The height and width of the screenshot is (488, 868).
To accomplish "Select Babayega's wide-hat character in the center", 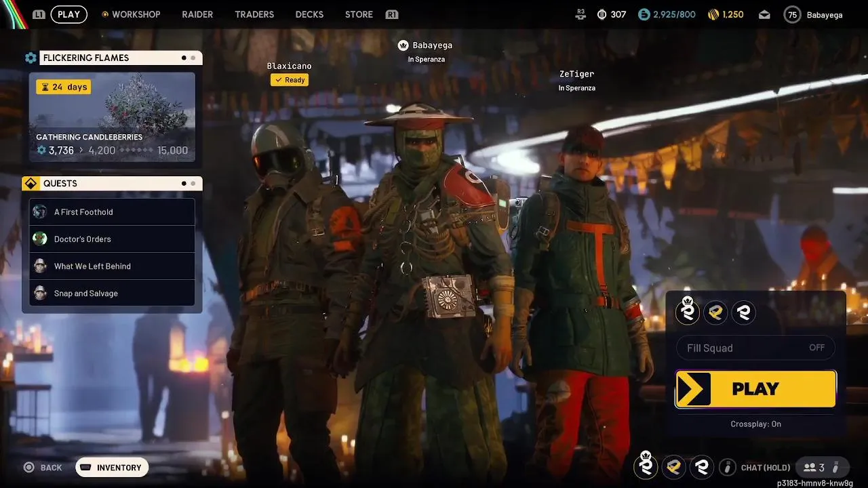I will tap(427, 291).
